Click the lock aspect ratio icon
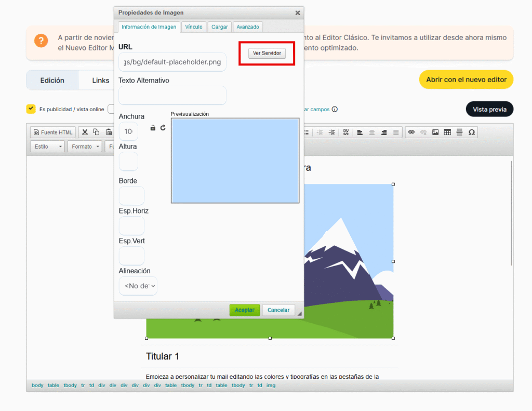This screenshot has width=532, height=411. [153, 128]
